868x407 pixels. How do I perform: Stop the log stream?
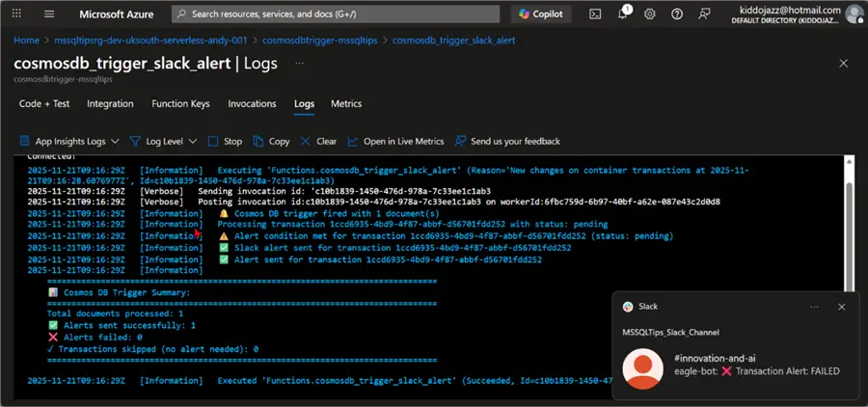[x=226, y=141]
